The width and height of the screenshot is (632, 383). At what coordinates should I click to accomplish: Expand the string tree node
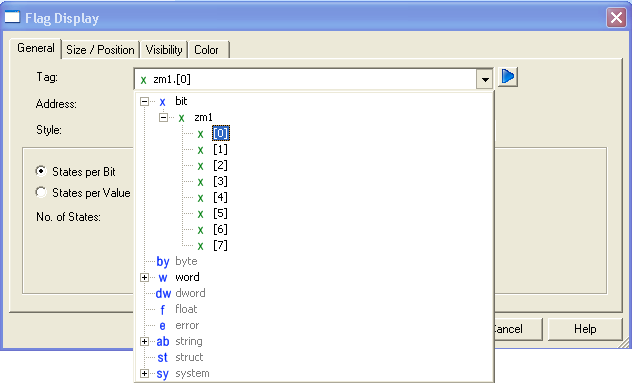click(x=144, y=341)
